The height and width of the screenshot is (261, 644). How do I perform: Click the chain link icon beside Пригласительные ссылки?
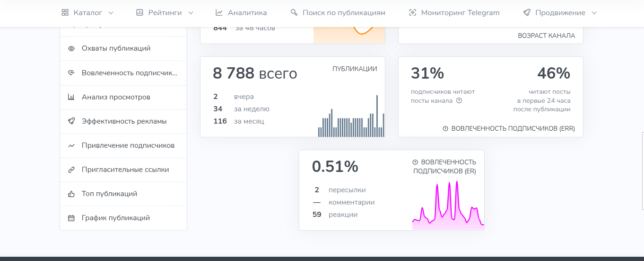(71, 170)
